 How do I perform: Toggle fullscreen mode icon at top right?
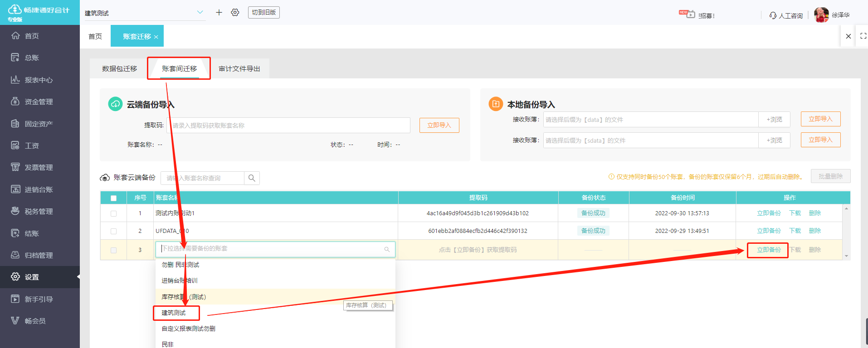coord(863,36)
